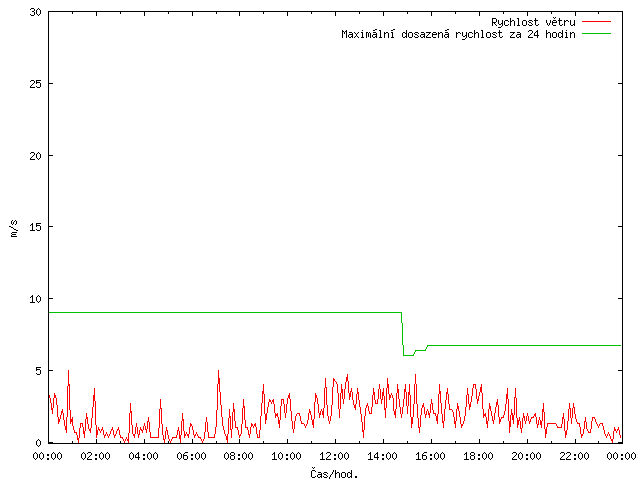Click the x-axis time label 14:00
640x480 pixels.
[382, 456]
